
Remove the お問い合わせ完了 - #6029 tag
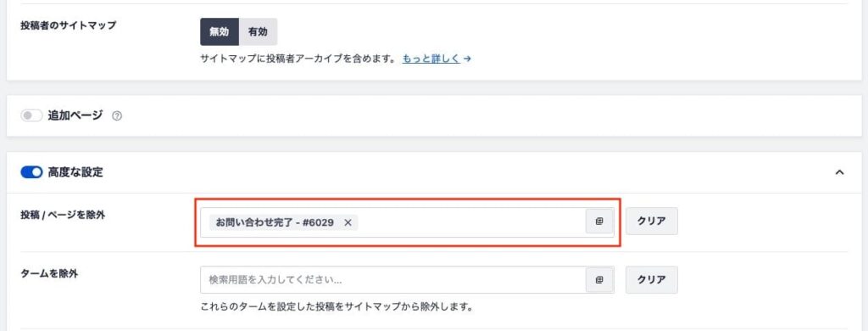coord(348,222)
